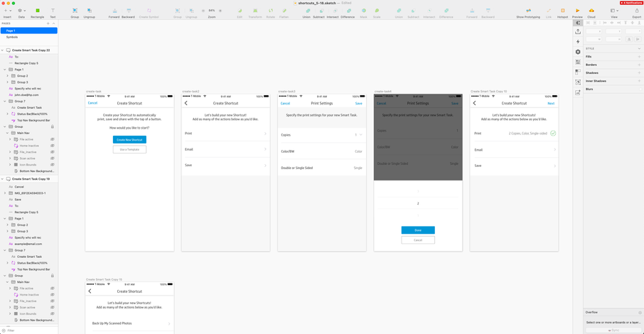Select create-task2 artboard title

(x=190, y=92)
